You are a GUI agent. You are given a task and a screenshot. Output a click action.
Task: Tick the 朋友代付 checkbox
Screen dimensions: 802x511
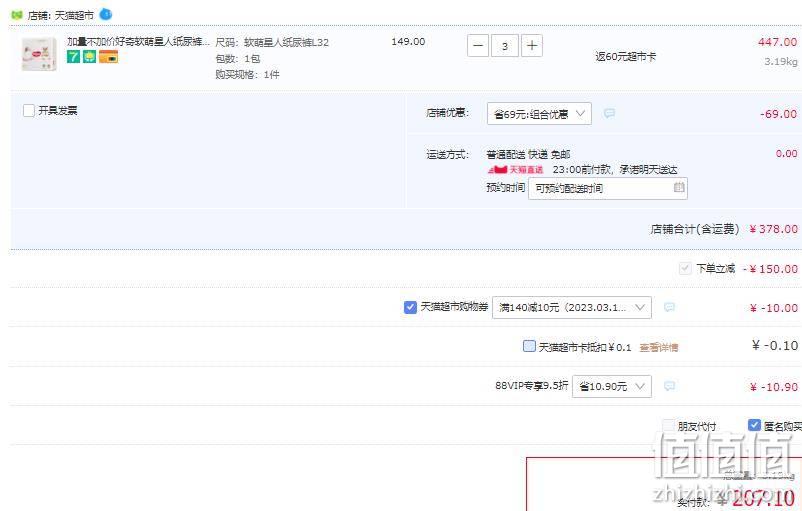click(x=669, y=425)
